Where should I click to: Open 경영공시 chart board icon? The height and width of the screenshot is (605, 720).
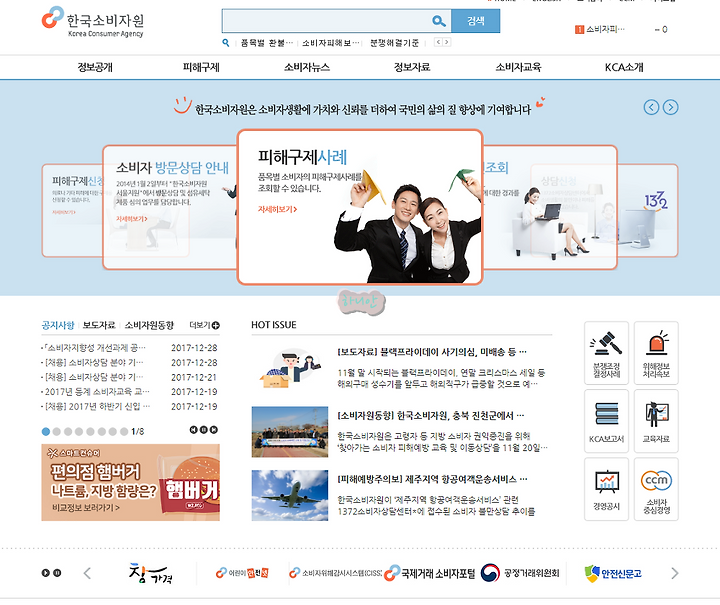coord(606,489)
